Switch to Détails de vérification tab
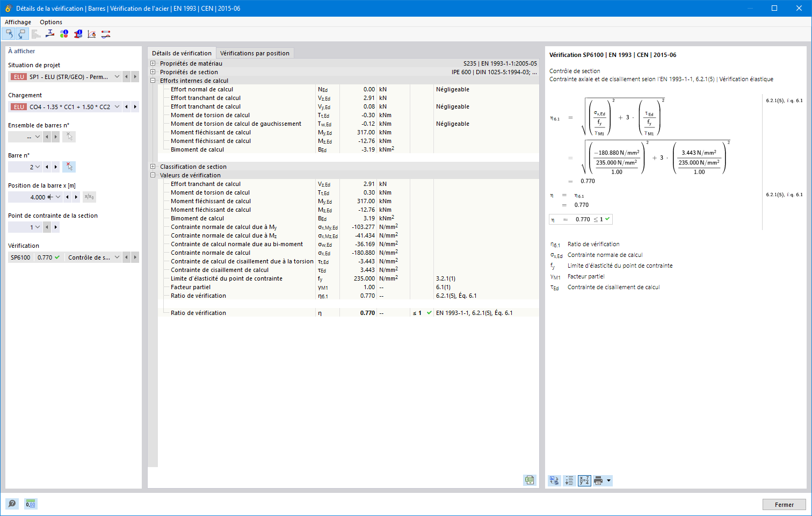The width and height of the screenshot is (812, 516). point(182,53)
